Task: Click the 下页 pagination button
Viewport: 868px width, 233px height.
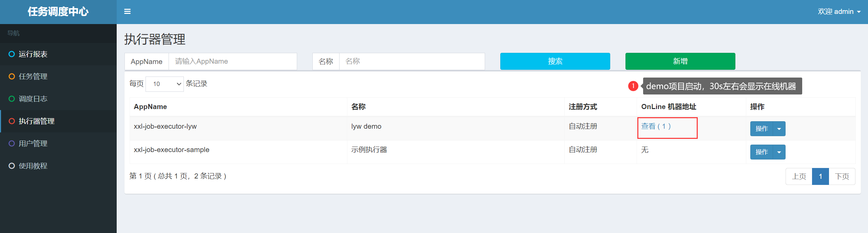Action: (x=842, y=176)
